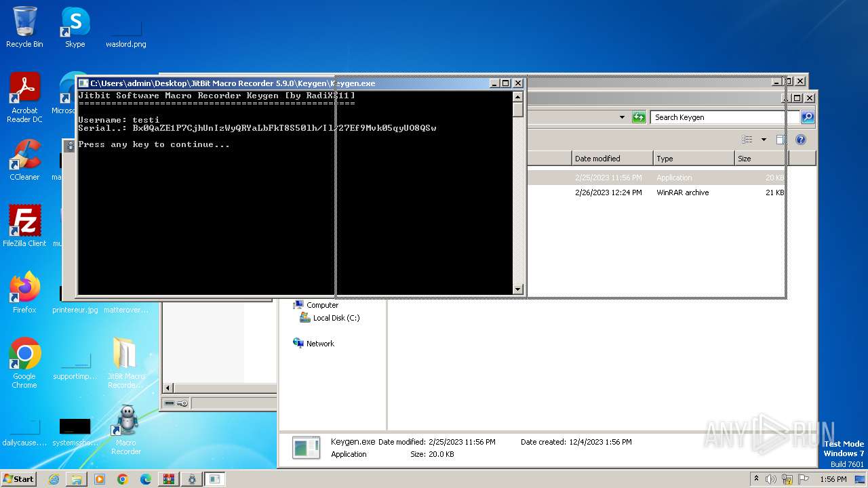868x488 pixels.
Task: Click the console window system menu icon
Action: 83,83
